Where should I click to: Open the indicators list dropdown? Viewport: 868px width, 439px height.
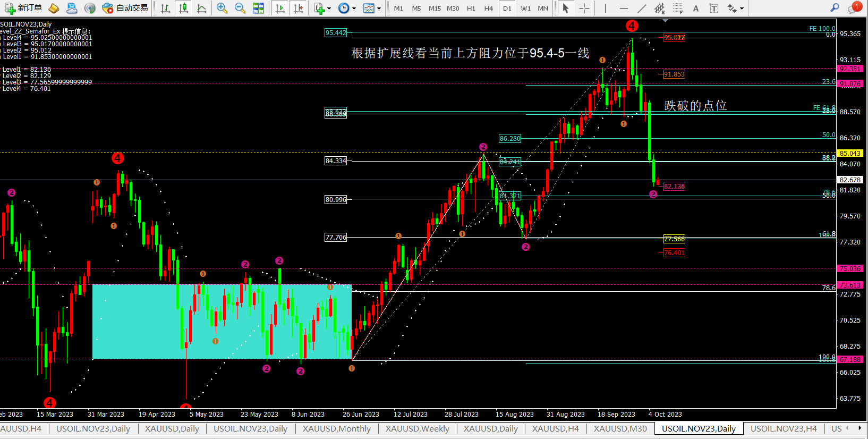322,8
